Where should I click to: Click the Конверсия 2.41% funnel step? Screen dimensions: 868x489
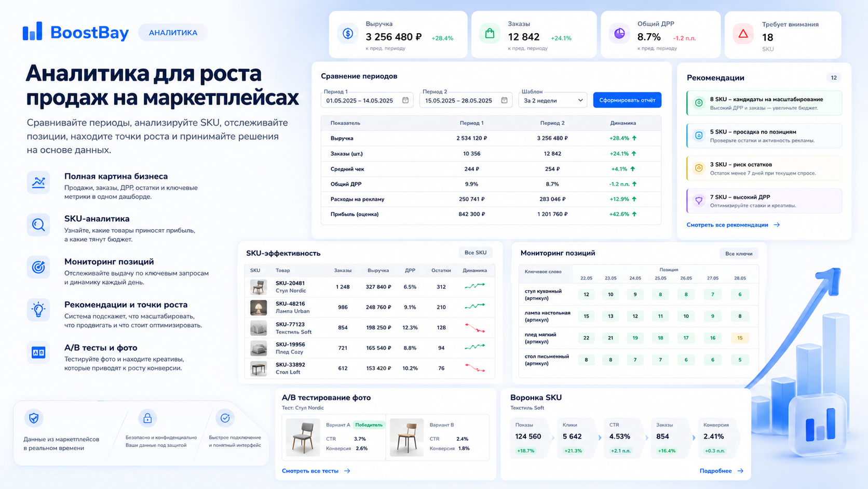[718, 438]
